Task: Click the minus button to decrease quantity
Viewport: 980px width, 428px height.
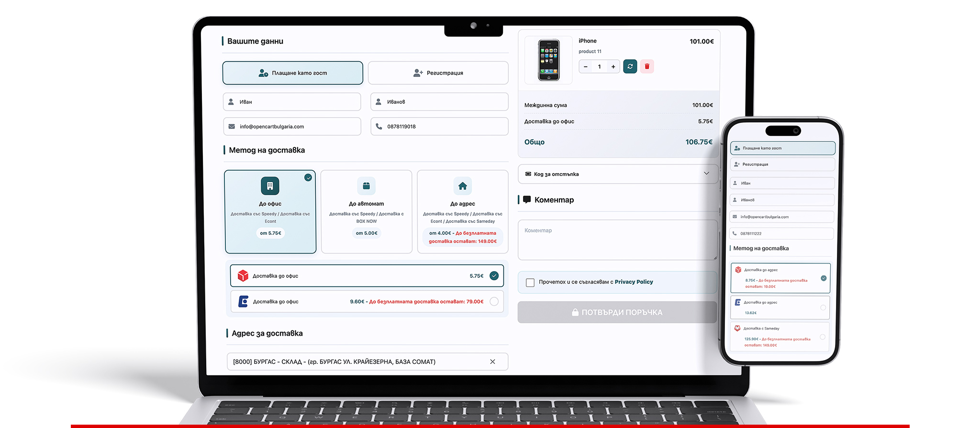Action: coord(586,67)
